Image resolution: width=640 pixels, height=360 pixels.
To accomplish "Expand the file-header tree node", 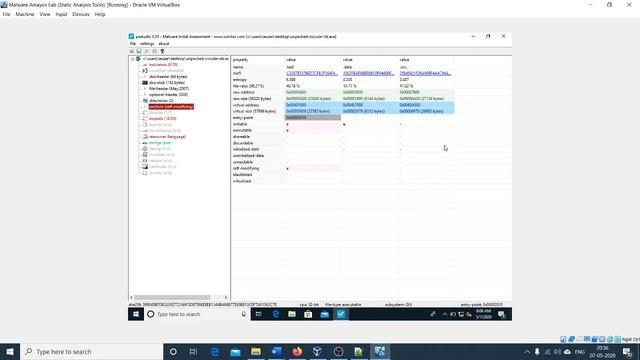I will pos(144,89).
